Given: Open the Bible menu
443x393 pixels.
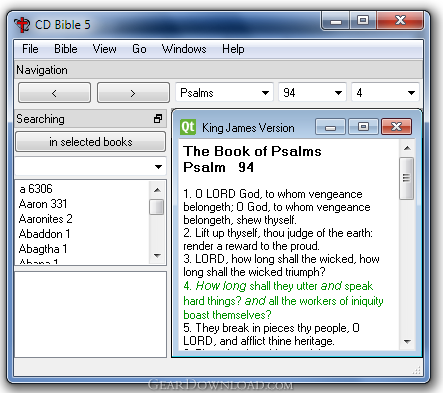Looking at the screenshot, I should pyautogui.click(x=66, y=49).
